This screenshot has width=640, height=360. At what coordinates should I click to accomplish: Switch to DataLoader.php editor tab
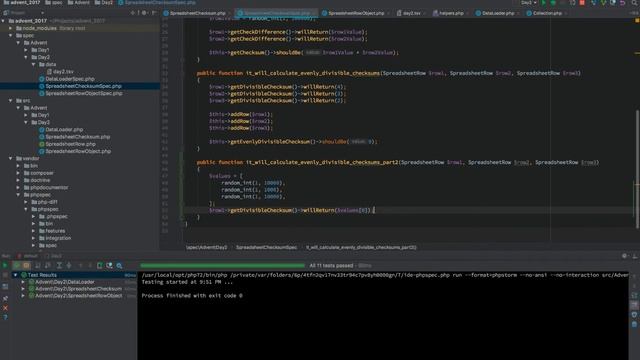[x=498, y=13]
